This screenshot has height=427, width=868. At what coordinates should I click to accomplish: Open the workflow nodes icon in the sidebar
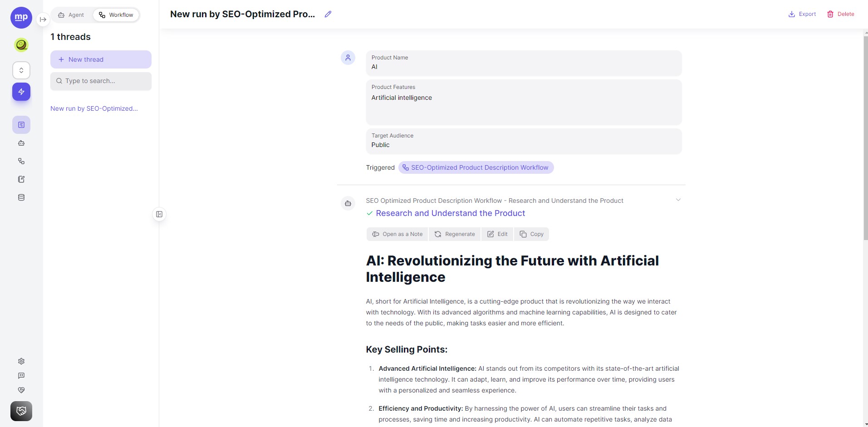(x=21, y=161)
